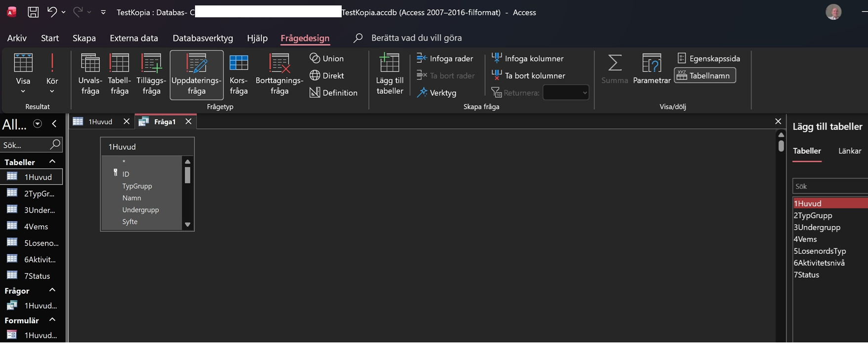Screen dimensions: 868x346
Task: Switch to Länkar tab in add-tables pane
Action: pyautogui.click(x=850, y=151)
